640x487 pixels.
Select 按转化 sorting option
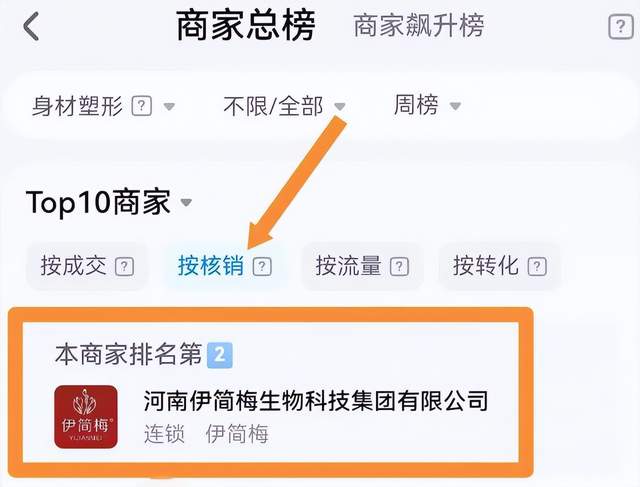click(x=500, y=266)
